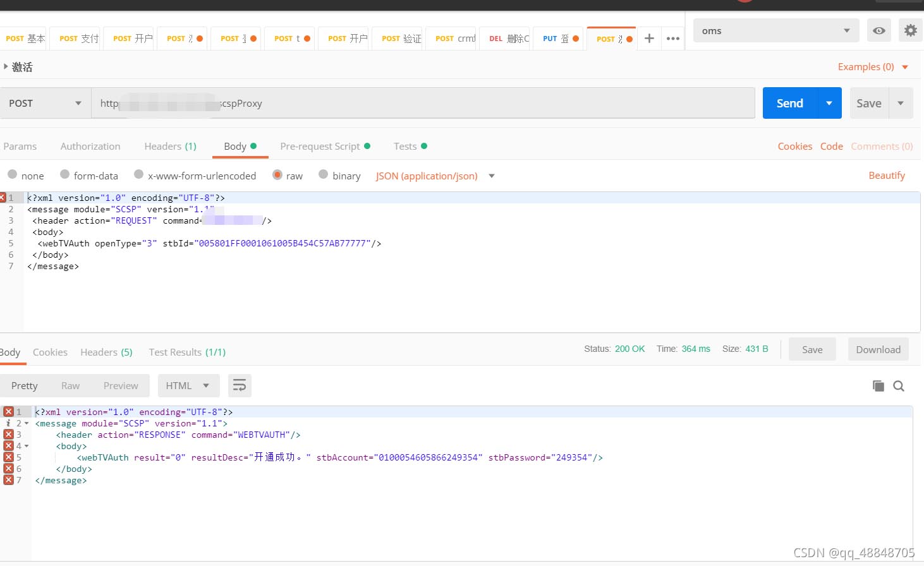The height and width of the screenshot is (566, 924).
Task: Click error marker on response line 6
Action: point(8,469)
